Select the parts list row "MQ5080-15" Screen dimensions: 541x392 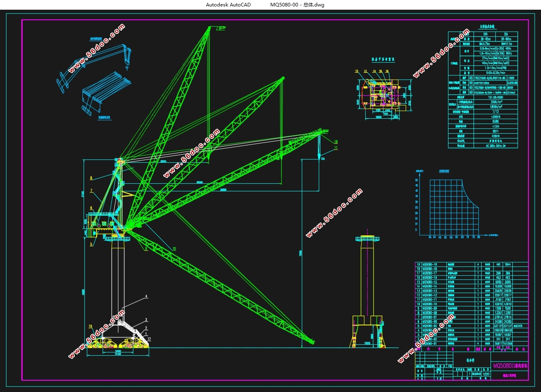click(472, 282)
